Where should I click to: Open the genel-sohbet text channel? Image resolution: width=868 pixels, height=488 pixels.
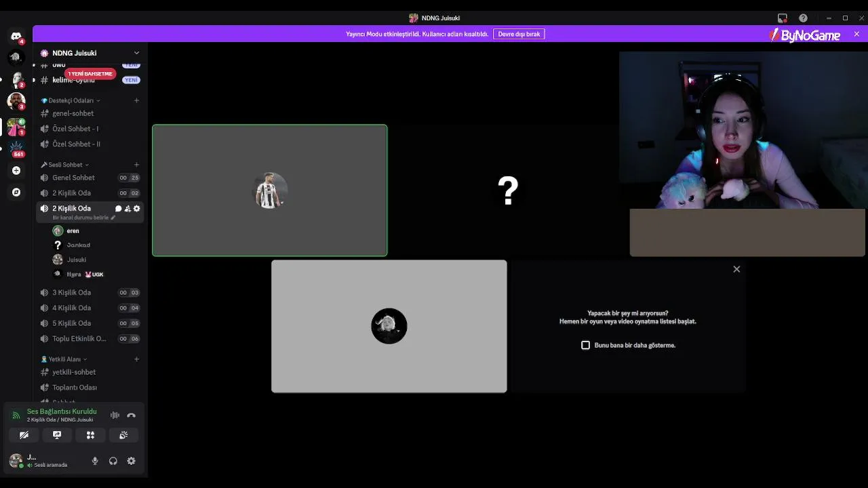(x=90, y=113)
